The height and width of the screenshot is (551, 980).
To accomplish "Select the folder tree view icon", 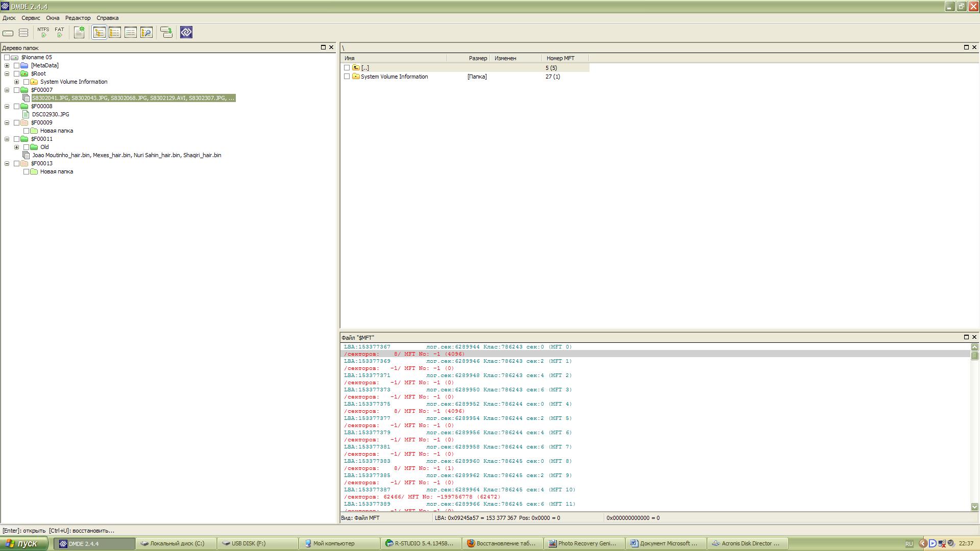I will 100,33.
